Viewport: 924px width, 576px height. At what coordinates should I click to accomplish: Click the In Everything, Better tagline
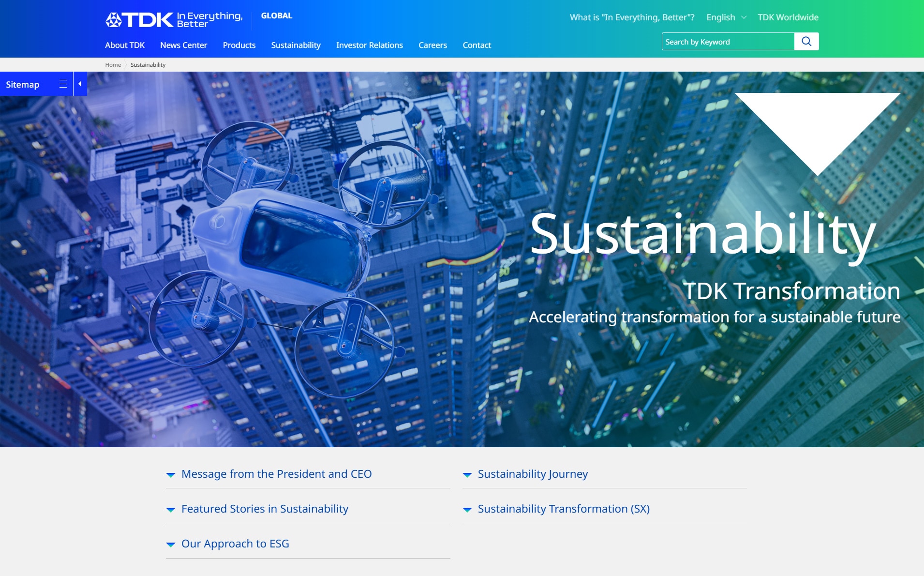[x=209, y=20]
